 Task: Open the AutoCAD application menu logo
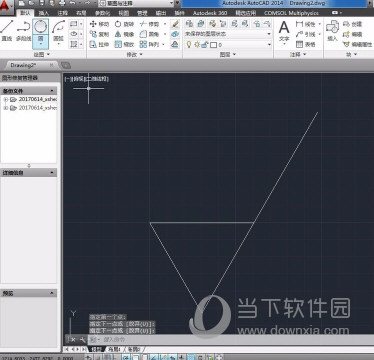click(5, 6)
